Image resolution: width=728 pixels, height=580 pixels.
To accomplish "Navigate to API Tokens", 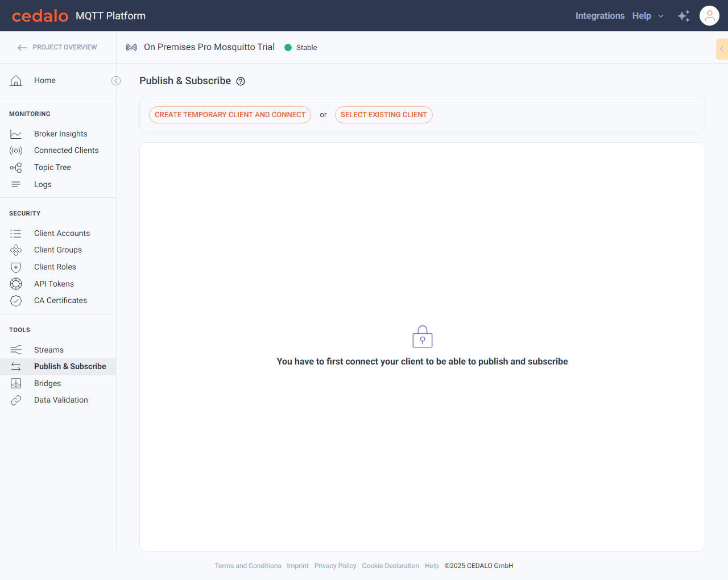I will 54,284.
